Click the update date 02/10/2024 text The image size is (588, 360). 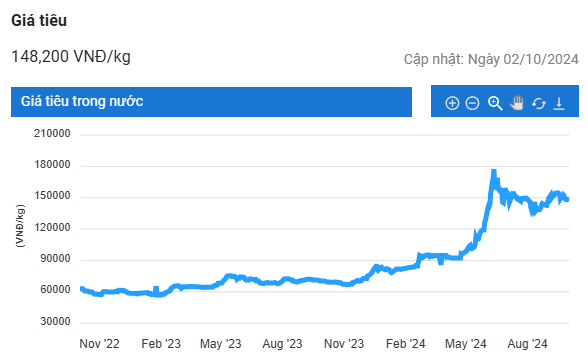point(491,59)
